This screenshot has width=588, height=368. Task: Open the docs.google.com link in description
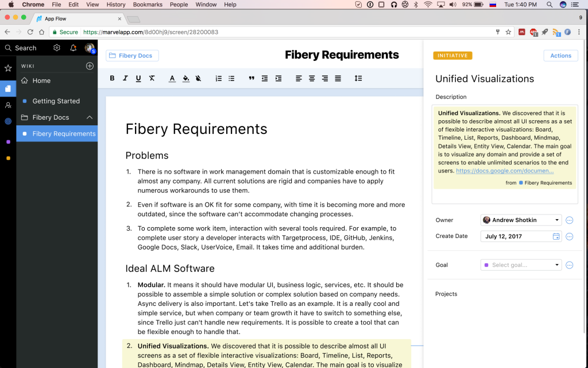(505, 171)
